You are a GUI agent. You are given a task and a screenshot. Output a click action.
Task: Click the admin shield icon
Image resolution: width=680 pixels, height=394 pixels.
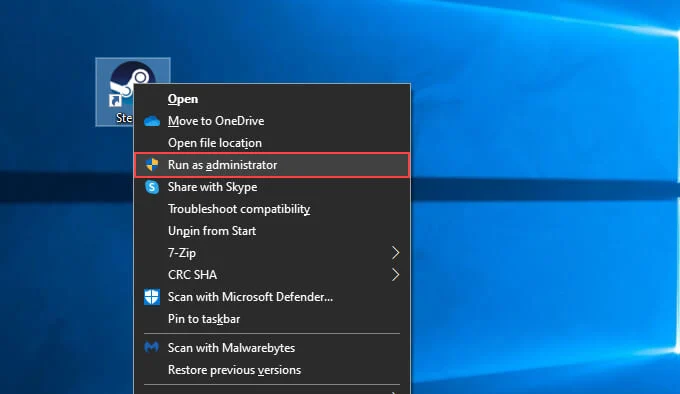coord(152,165)
